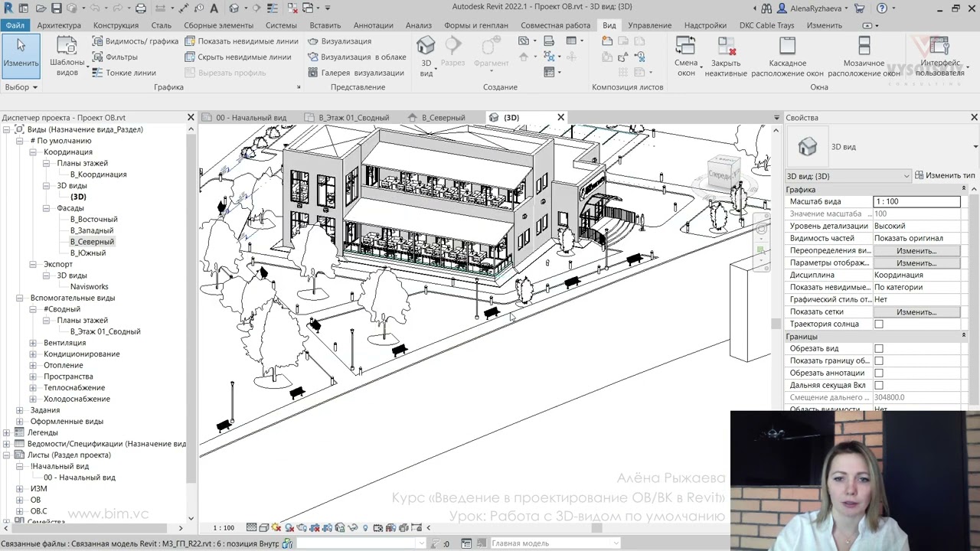Image resolution: width=980 pixels, height=551 pixels.
Task: Select В_Координация plan in Project Browser
Action: [99, 174]
